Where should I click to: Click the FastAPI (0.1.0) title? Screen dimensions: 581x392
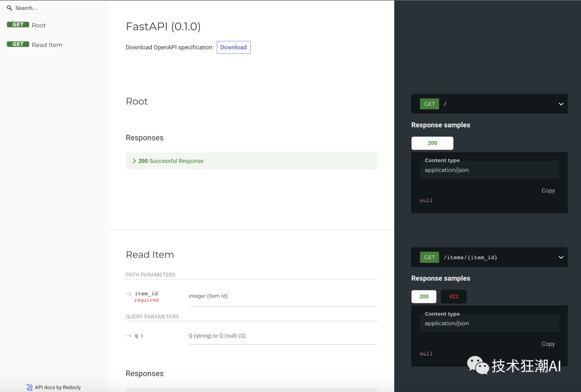click(x=163, y=26)
